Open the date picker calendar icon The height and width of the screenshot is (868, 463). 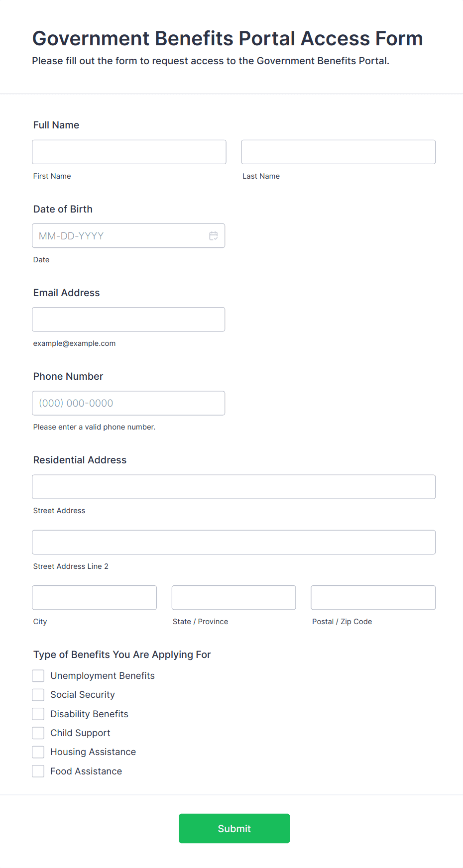214,235
